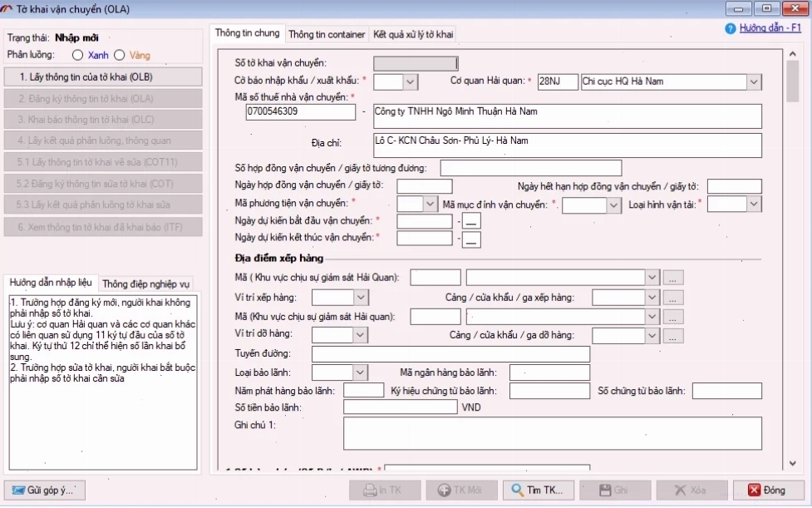
Task: Click the red X icon on Đóng
Action: coord(754,490)
